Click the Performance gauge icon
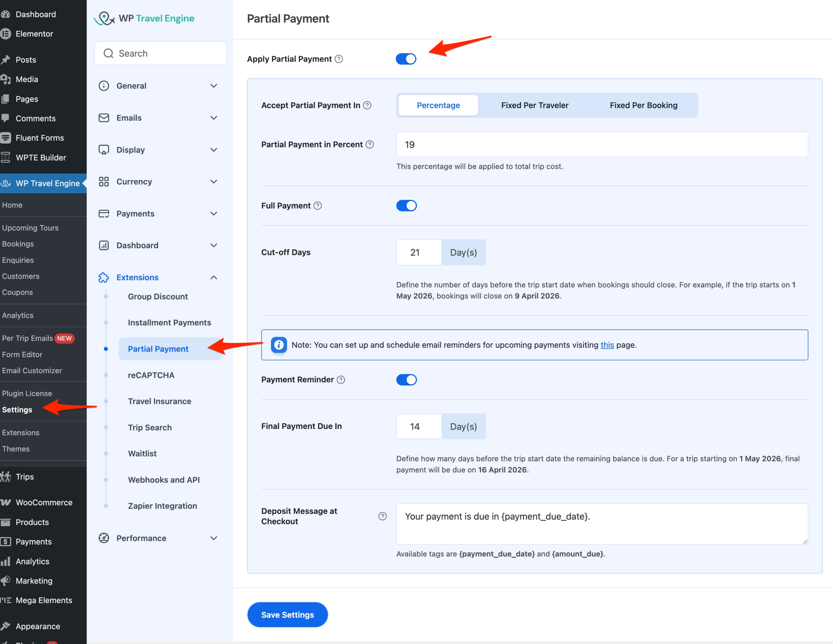The image size is (833, 644). pos(104,538)
